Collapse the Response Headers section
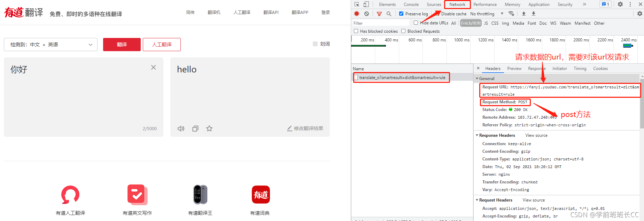Viewport: 644px width, 221px height. [x=477, y=135]
